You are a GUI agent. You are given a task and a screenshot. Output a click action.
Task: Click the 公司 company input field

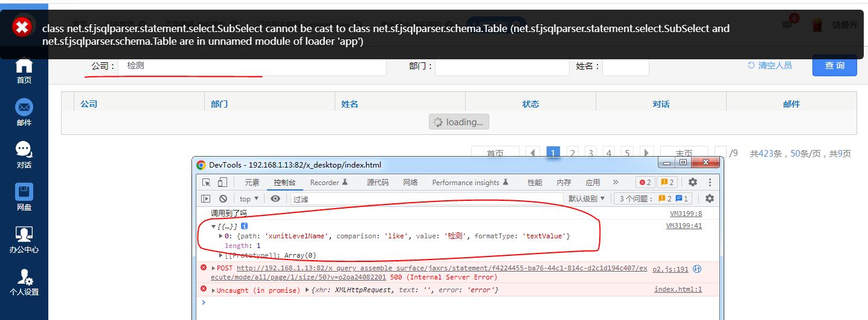click(x=252, y=65)
